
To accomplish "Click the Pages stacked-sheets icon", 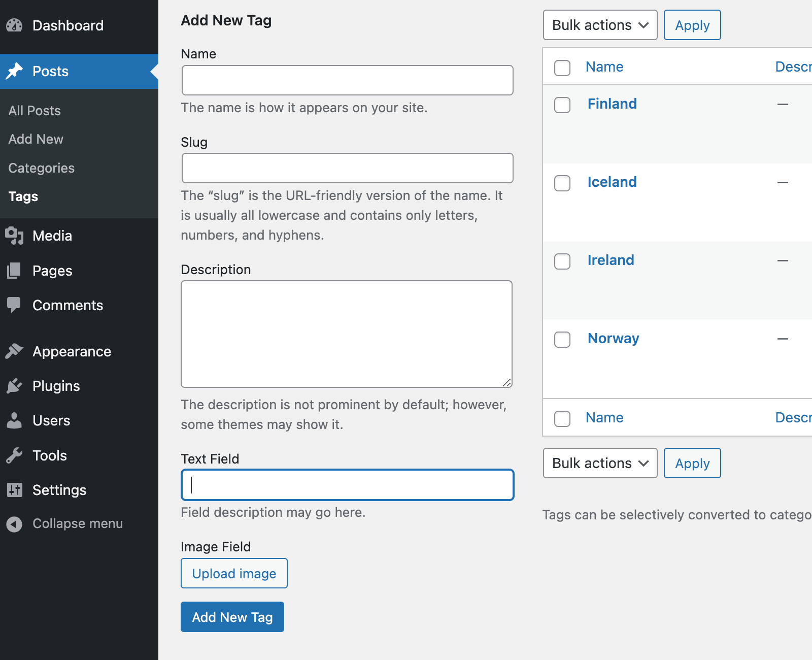I will (x=14, y=271).
